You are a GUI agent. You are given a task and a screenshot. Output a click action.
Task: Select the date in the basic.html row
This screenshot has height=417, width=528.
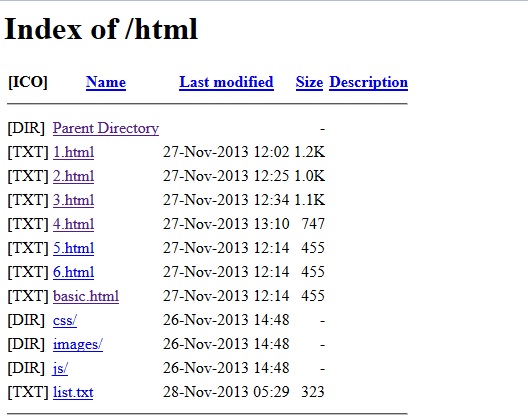(226, 296)
